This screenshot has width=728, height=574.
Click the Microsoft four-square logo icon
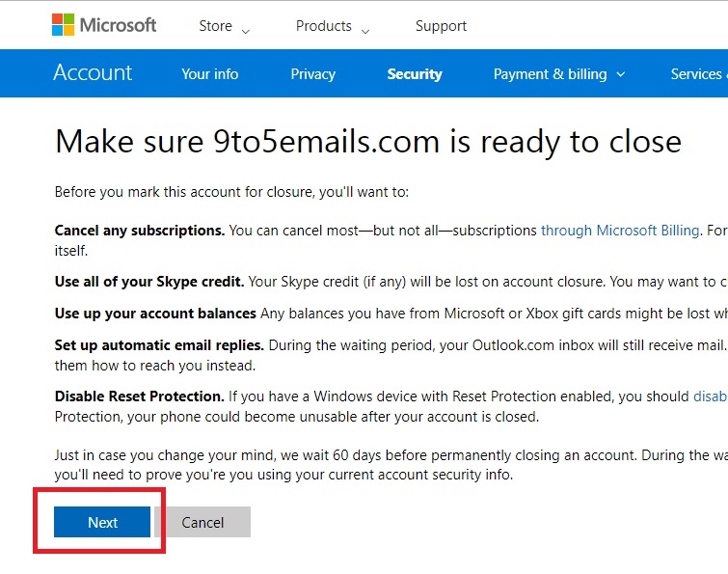pos(65,25)
